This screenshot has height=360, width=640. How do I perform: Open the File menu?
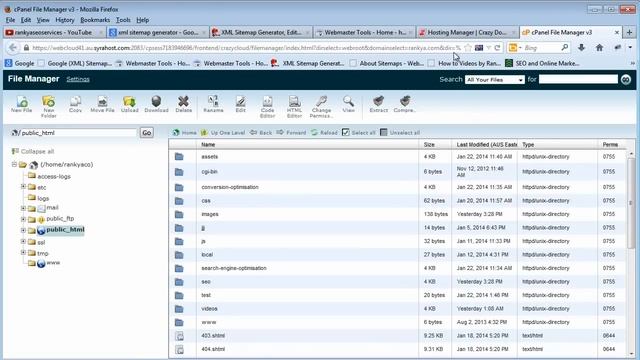tap(10, 20)
